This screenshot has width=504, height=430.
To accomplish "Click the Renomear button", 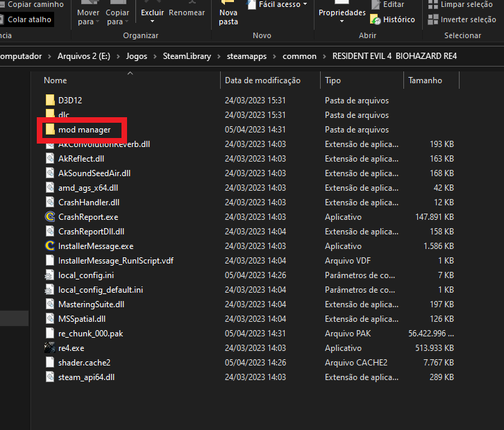I will (187, 12).
